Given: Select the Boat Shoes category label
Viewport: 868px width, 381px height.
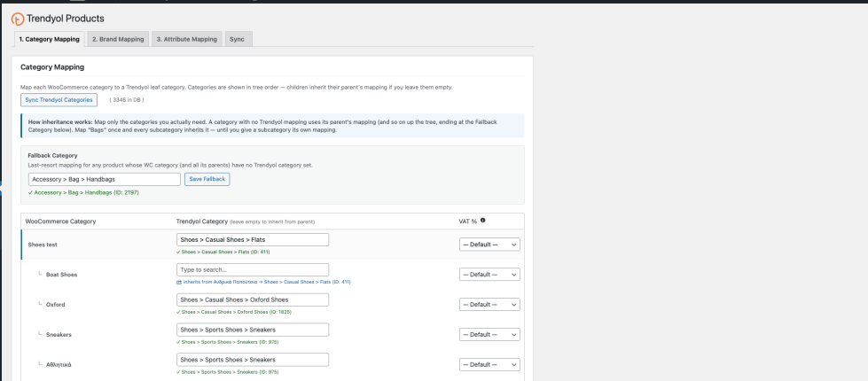Looking at the screenshot, I should tap(61, 275).
